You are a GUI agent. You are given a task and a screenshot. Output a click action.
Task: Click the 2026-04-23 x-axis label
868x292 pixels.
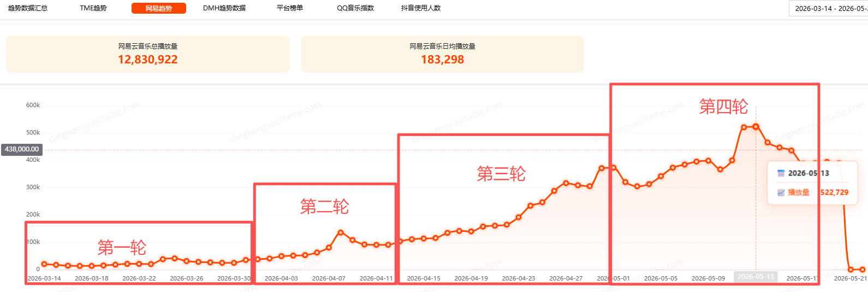tap(519, 278)
